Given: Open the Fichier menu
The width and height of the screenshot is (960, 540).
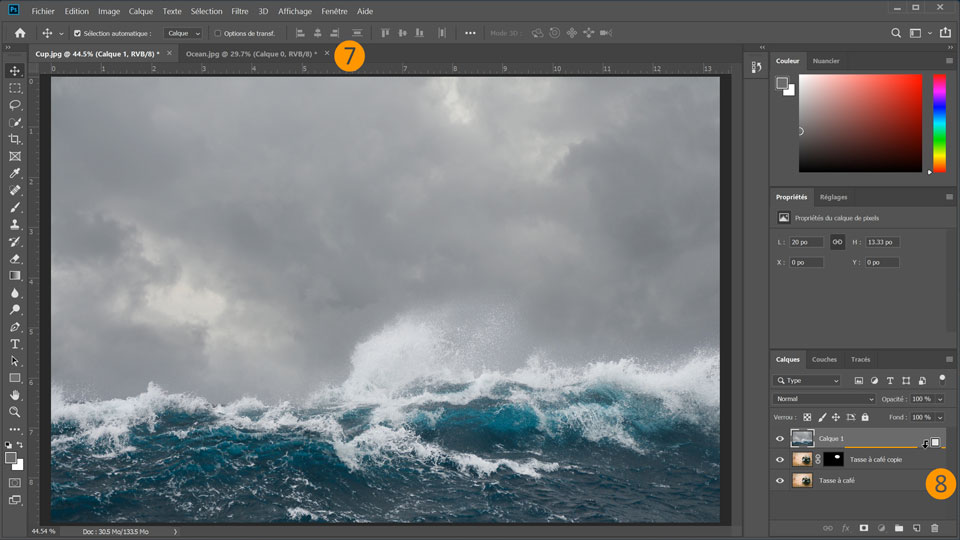Looking at the screenshot, I should (43, 11).
